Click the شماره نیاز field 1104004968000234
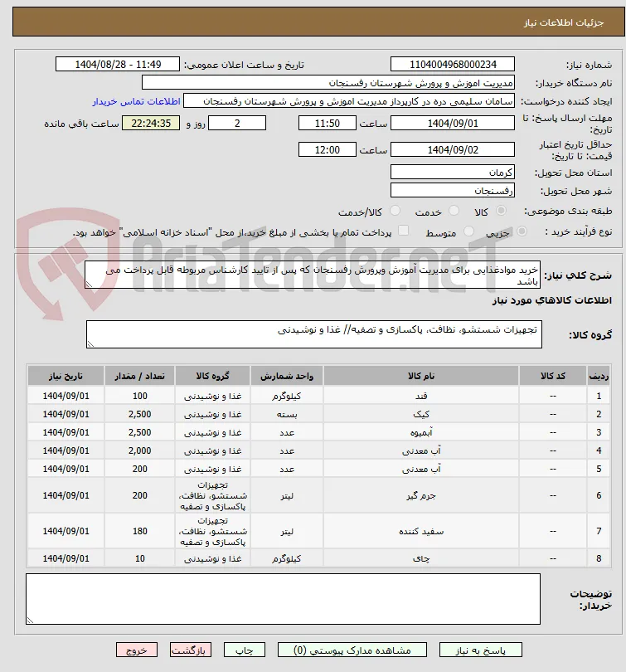Viewport: 626px width, 672px height. tap(453, 64)
